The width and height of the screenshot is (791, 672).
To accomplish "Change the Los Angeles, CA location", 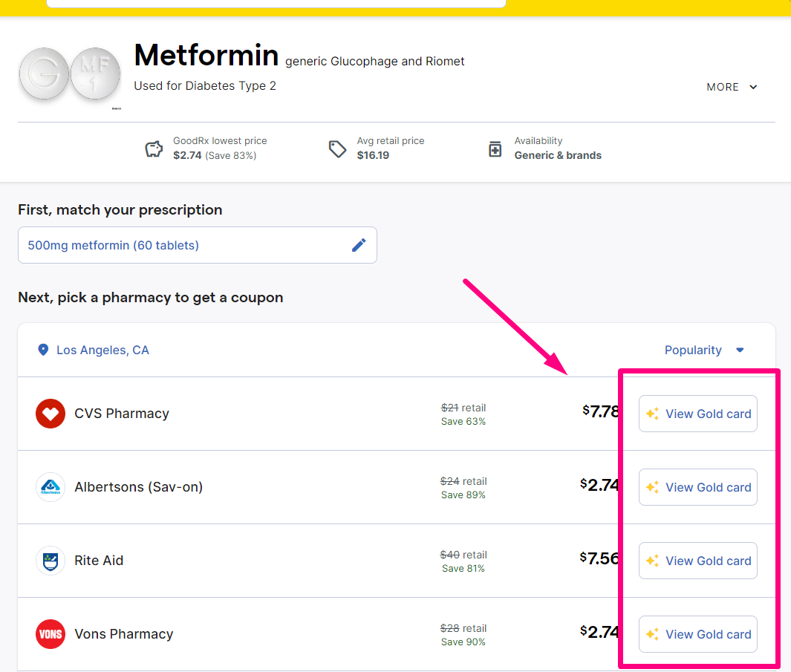I will 102,350.
